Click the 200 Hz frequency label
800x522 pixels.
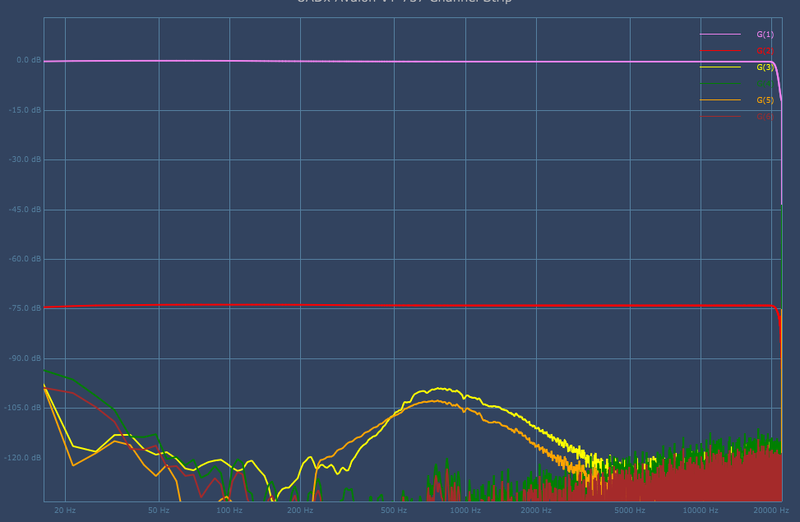click(x=300, y=510)
